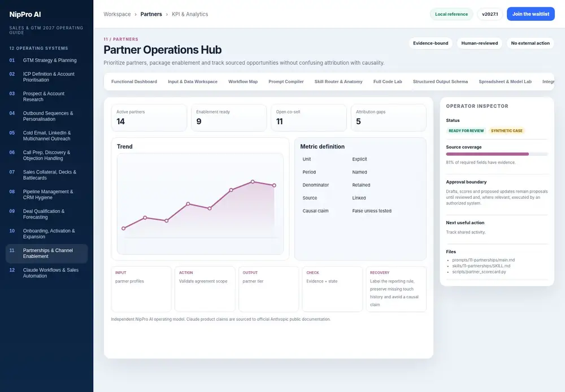Open Spreadsheet & Model Lab tab
The image size is (565, 392).
(505, 81)
